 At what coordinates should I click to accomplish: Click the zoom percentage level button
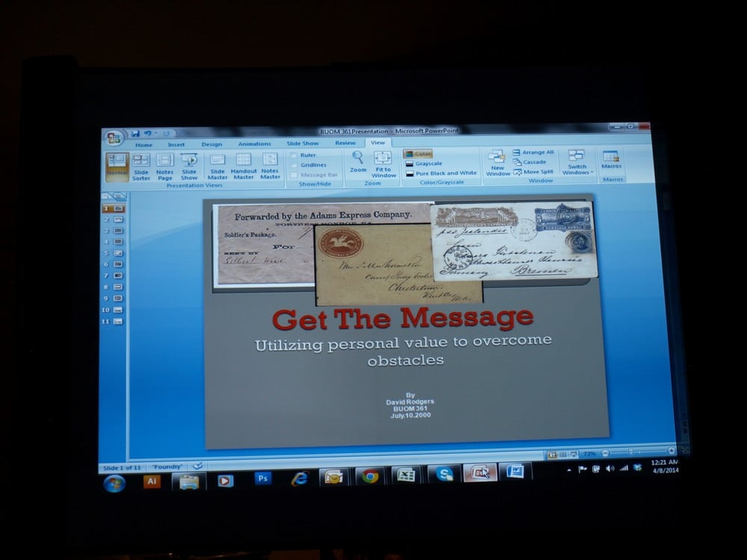click(x=590, y=454)
